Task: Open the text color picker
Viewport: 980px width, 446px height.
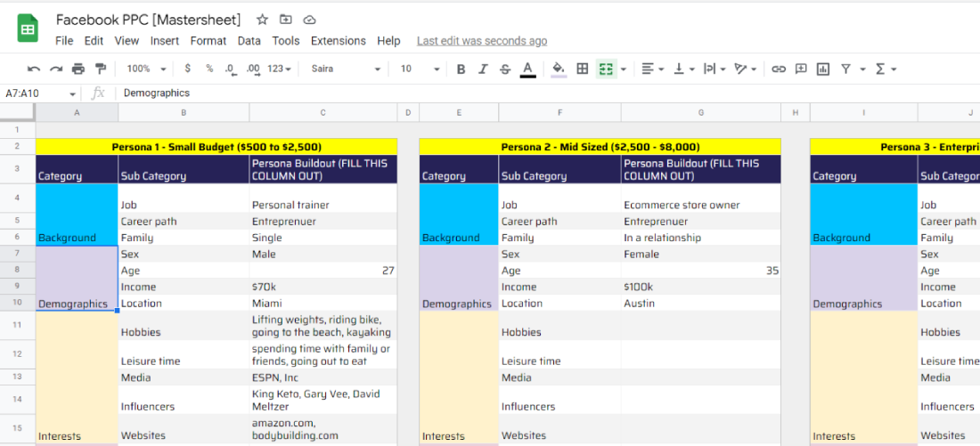Action: (x=527, y=69)
